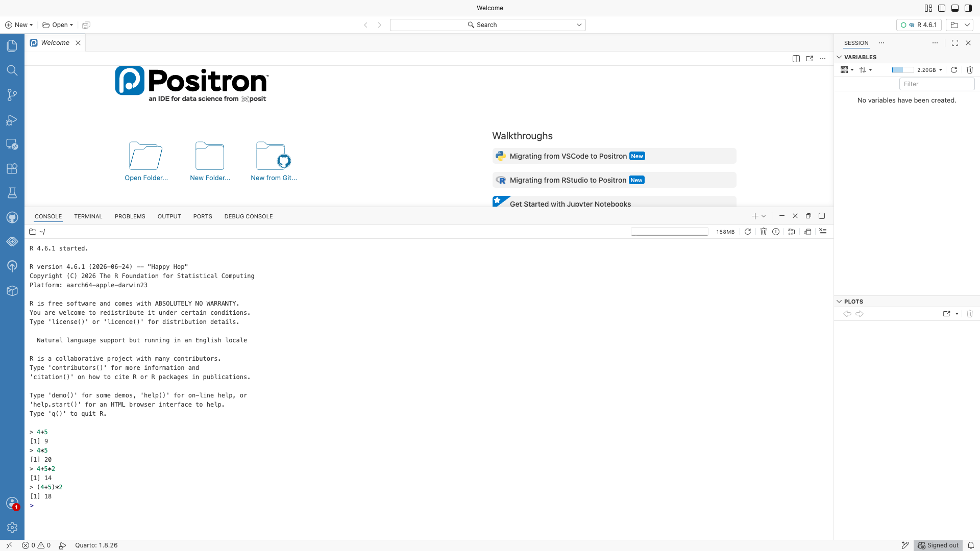Open the GitHub view in activity bar
The width and height of the screenshot is (980, 551).
[x=12, y=217]
